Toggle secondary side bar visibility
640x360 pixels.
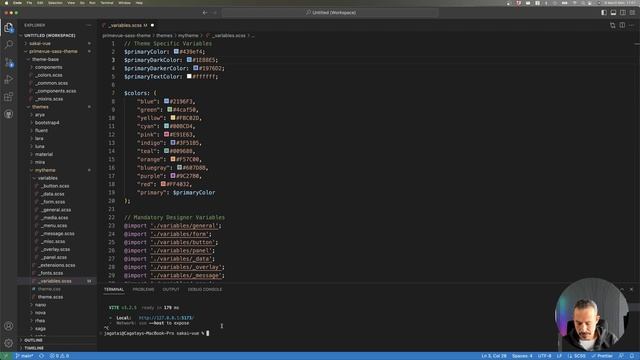pos(623,13)
